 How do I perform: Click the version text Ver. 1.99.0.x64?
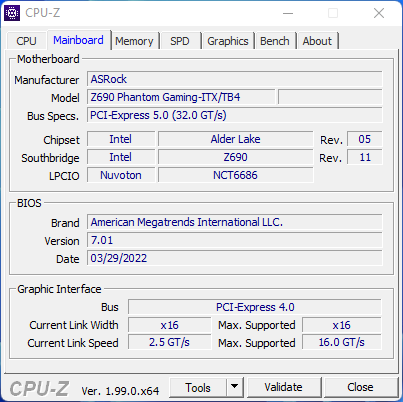pyautogui.click(x=120, y=391)
